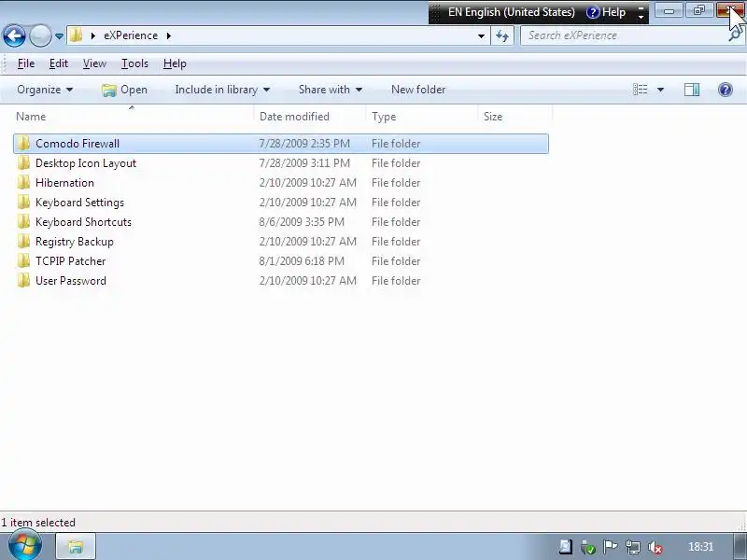Click the Comodo Firewall name text
Viewport: 747px width, 560px height.
[x=78, y=144]
